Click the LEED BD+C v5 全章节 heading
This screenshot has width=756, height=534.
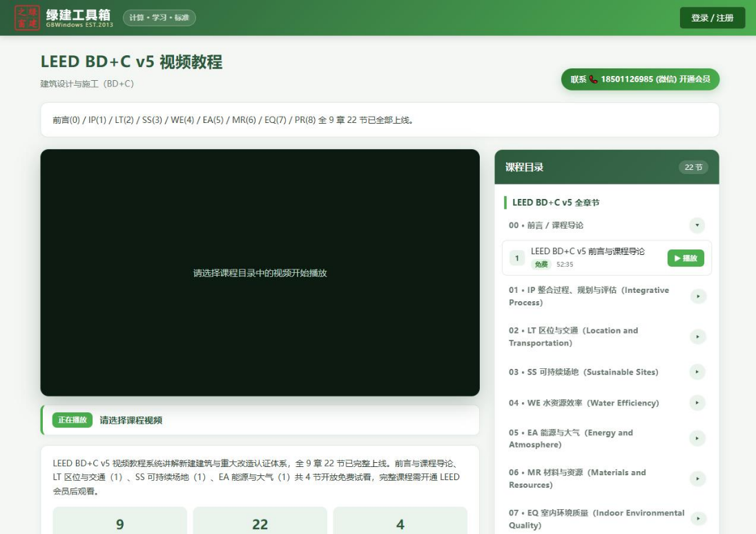pyautogui.click(x=555, y=202)
